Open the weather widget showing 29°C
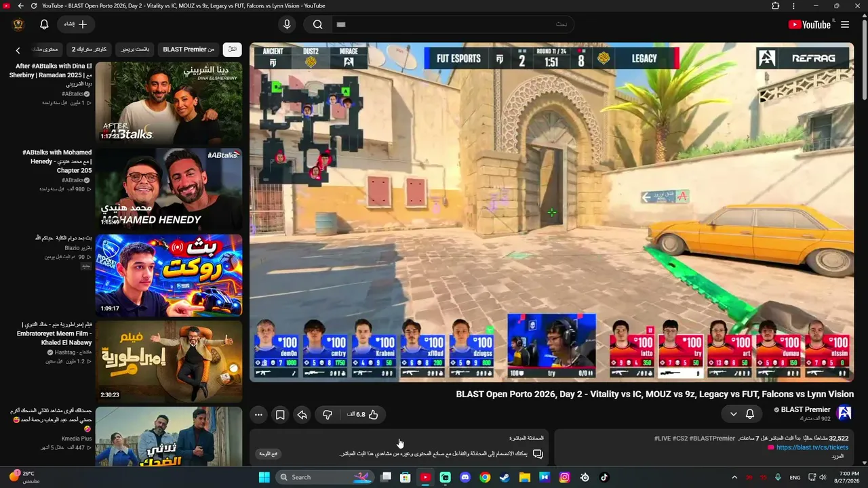Image resolution: width=868 pixels, height=488 pixels. (23, 477)
